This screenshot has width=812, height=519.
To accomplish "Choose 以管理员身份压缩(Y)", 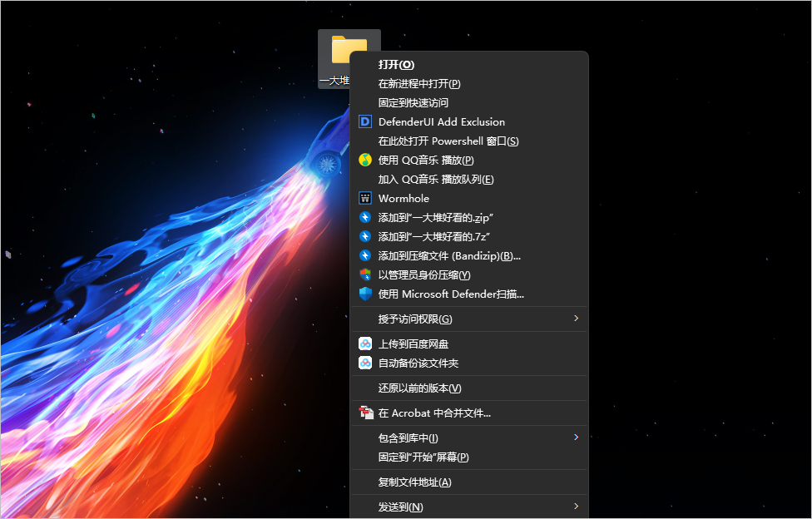I will tap(469, 275).
